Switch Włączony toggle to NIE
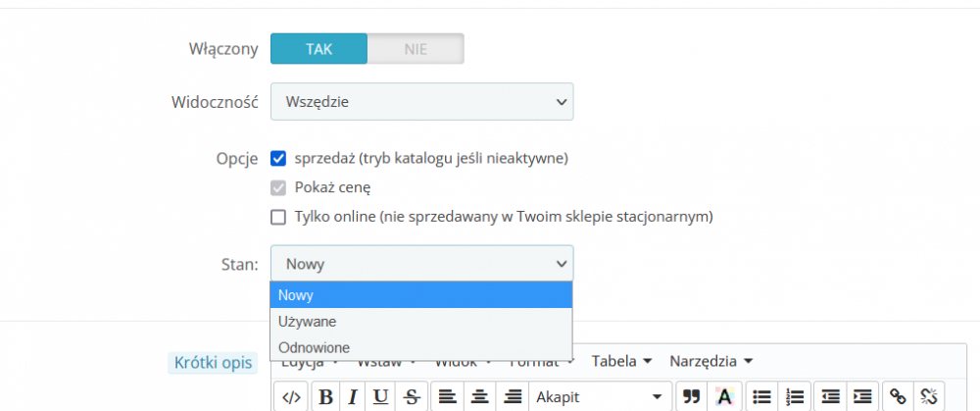The height and width of the screenshot is (411, 980). tap(416, 49)
